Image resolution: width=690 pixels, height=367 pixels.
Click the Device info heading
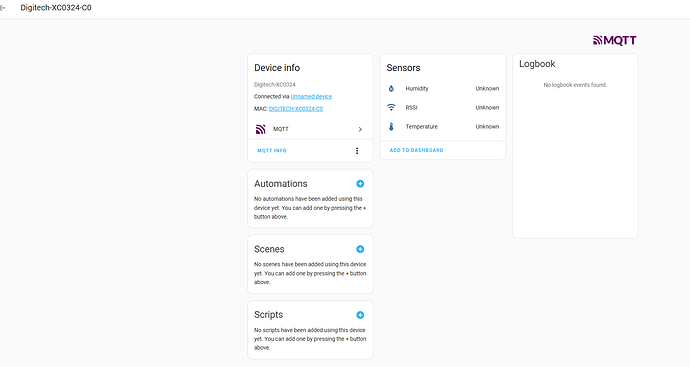(x=277, y=68)
